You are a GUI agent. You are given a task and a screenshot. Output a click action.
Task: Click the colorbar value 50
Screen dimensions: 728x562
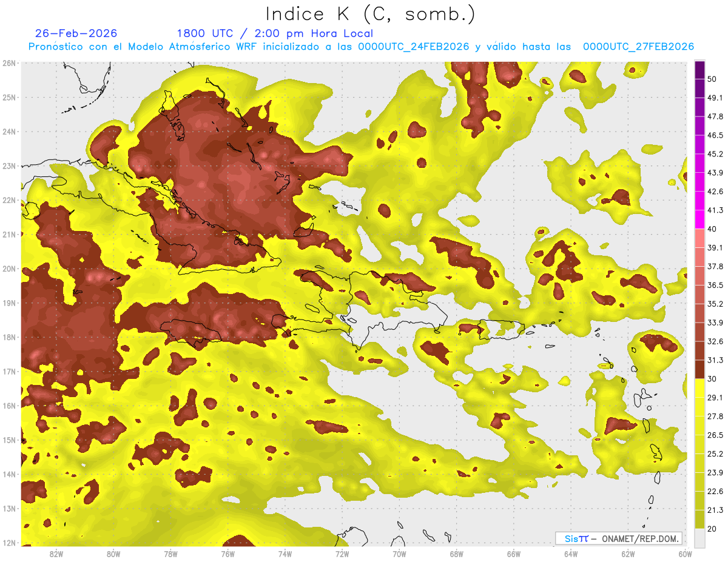click(x=712, y=79)
